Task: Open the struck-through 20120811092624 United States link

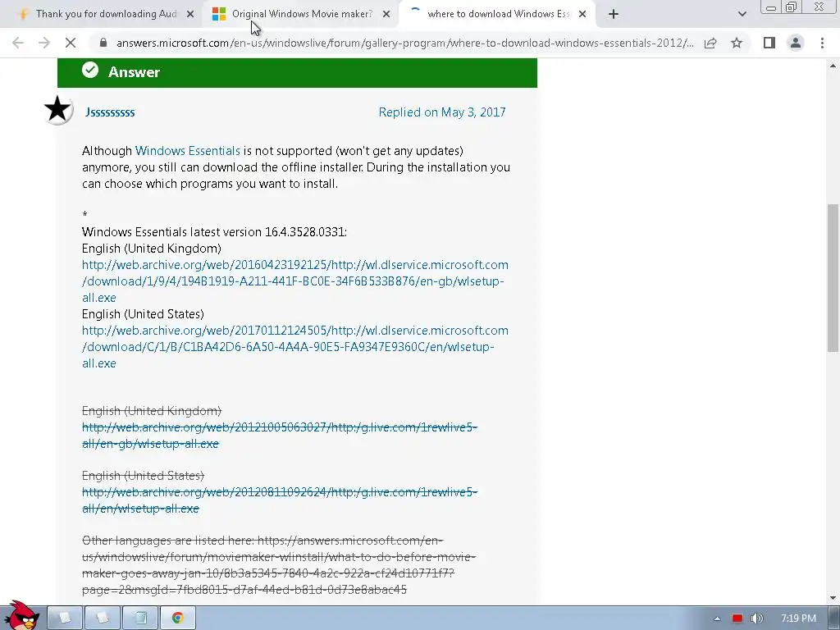Action: [x=280, y=500]
